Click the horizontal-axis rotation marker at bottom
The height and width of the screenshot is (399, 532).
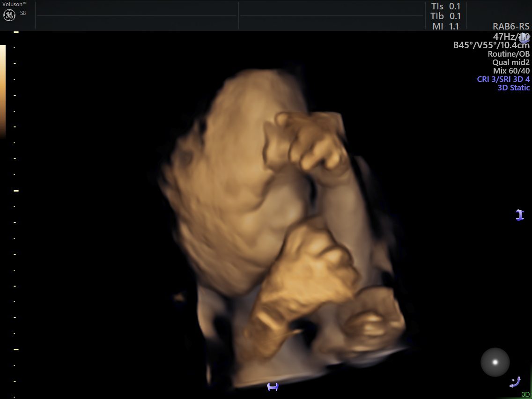click(273, 387)
